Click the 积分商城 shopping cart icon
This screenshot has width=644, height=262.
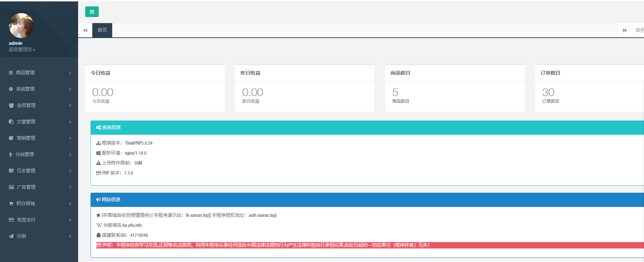[x=11, y=203]
